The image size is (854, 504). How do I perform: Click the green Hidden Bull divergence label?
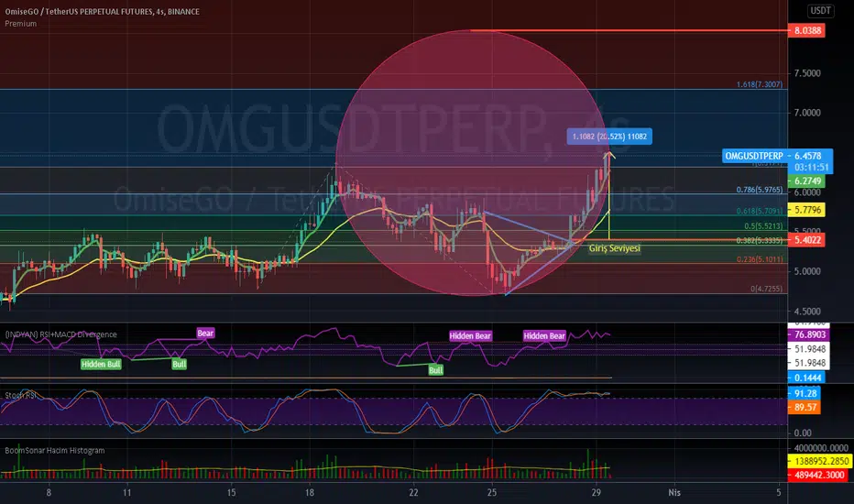(101, 364)
